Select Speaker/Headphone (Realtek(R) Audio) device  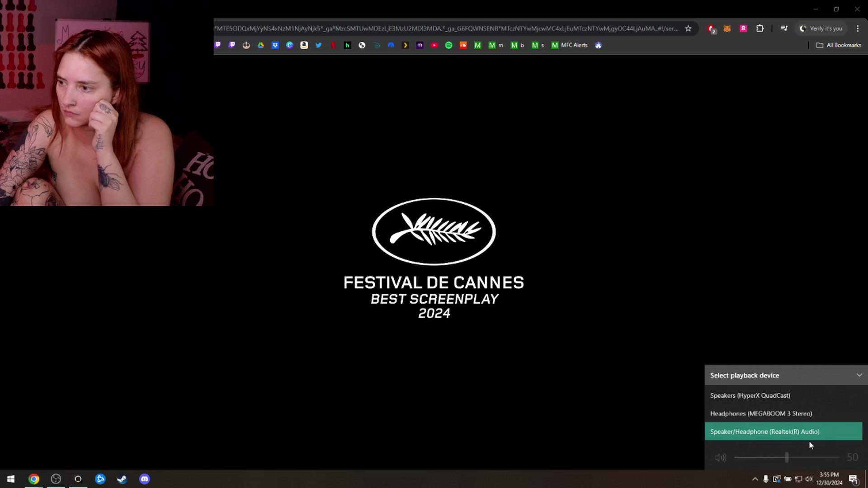(x=783, y=432)
